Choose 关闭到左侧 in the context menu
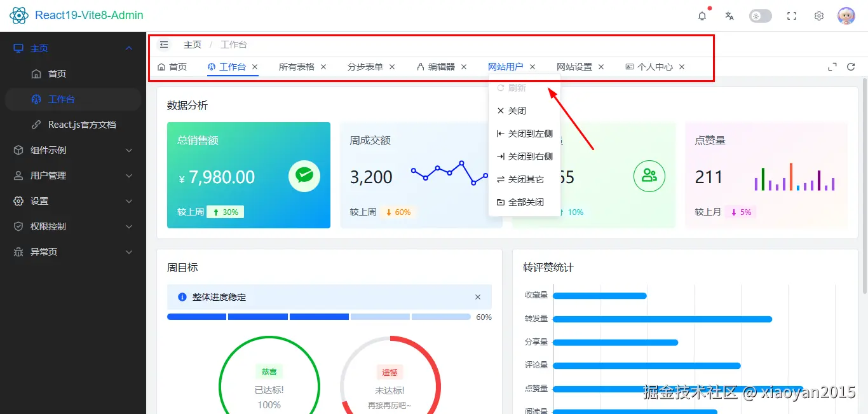The image size is (868, 414). point(525,134)
